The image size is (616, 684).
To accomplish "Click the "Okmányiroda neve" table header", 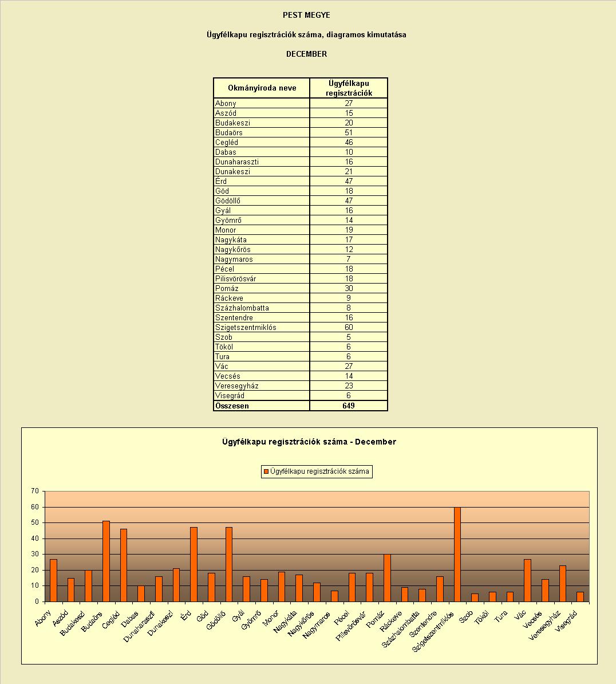I will 262,88.
